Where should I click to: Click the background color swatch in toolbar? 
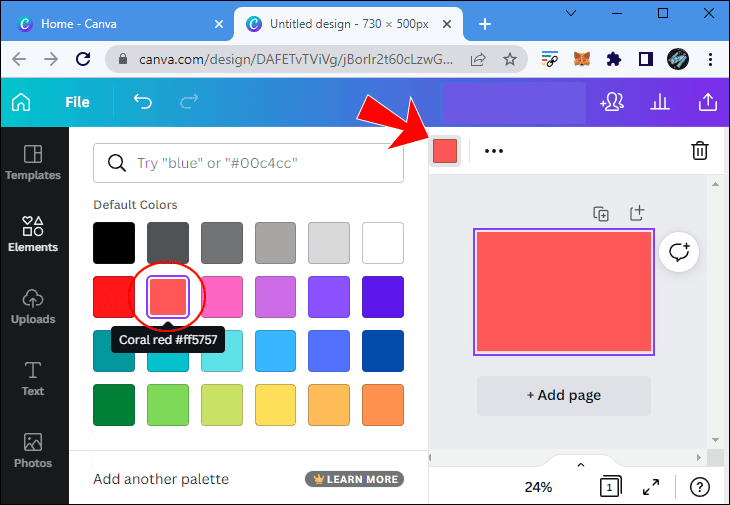445,151
